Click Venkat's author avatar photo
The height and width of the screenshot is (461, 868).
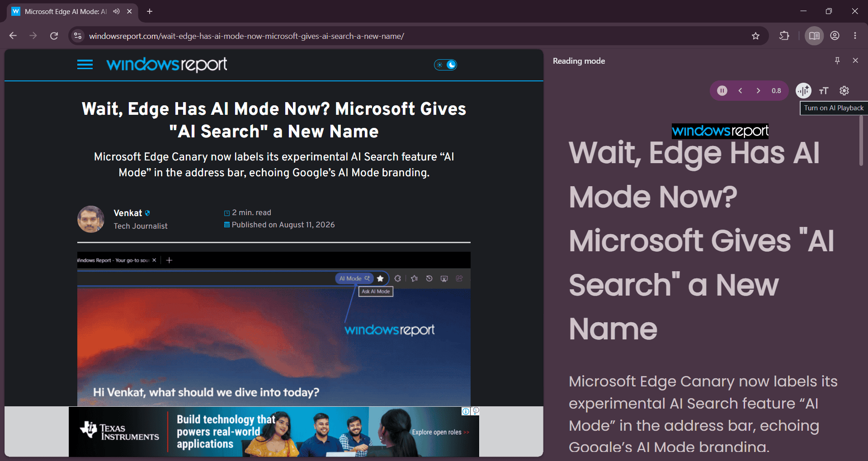(91, 219)
